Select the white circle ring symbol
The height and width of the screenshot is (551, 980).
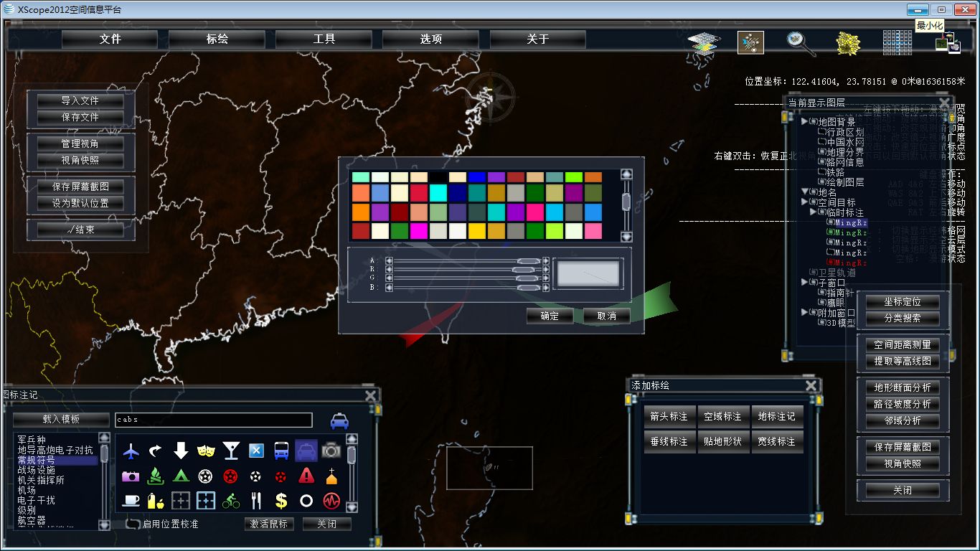point(306,500)
